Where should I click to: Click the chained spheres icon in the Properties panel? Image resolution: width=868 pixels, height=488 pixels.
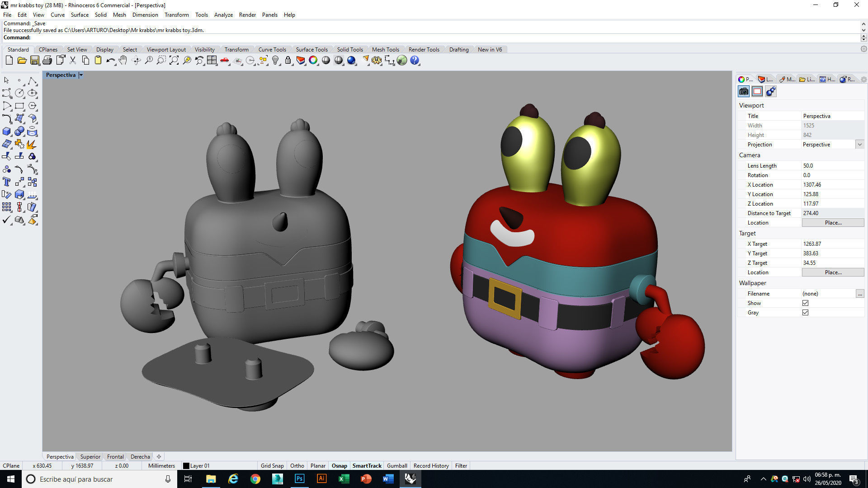pos(771,92)
